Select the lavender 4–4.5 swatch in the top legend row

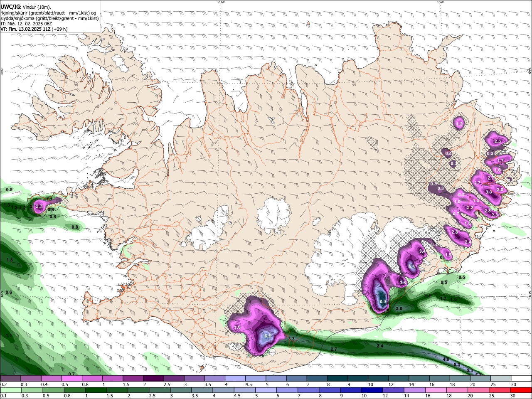click(235, 379)
